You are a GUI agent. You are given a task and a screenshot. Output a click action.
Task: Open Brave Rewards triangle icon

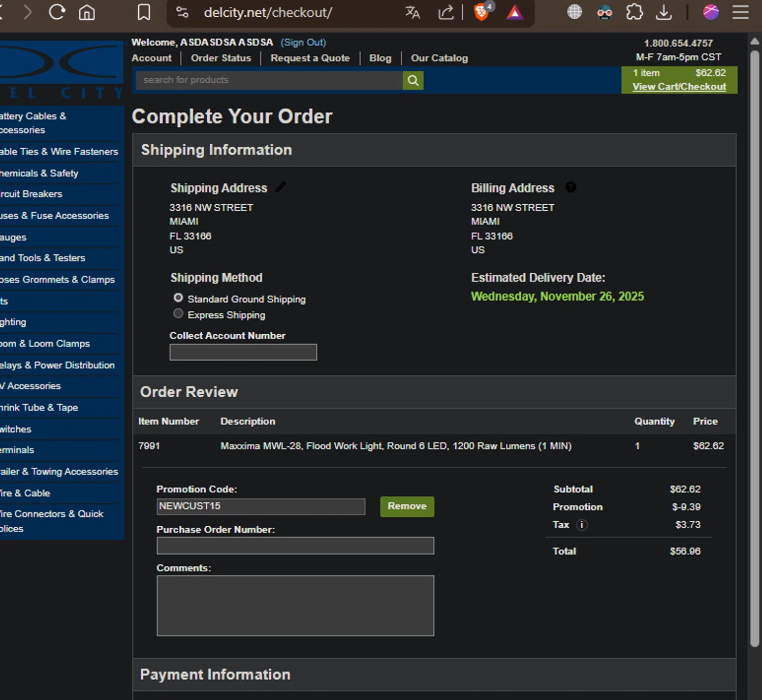515,12
